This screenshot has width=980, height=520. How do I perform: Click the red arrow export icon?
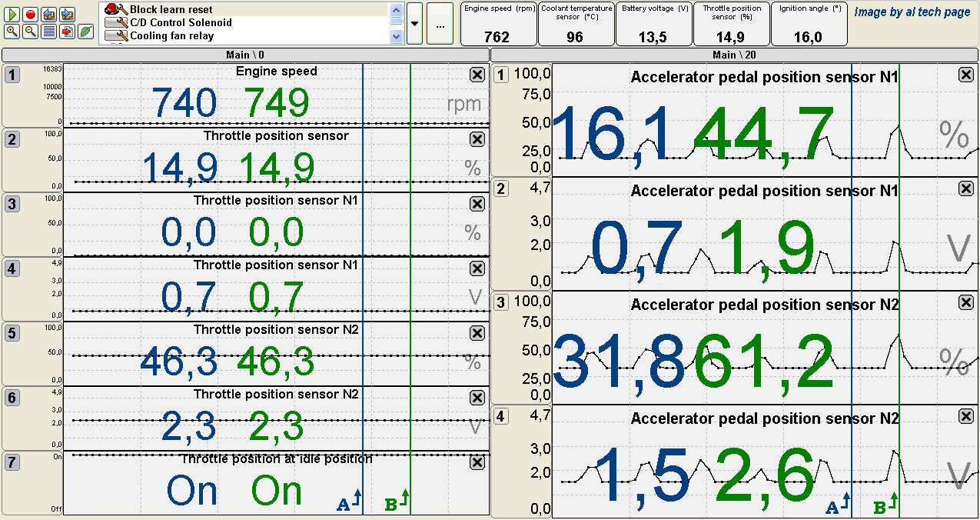point(67,32)
